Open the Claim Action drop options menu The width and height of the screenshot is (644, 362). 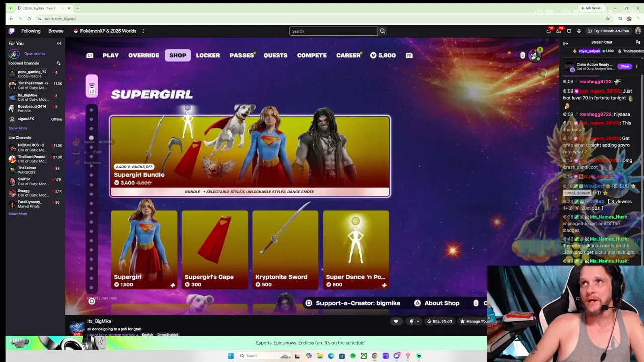(x=636, y=66)
